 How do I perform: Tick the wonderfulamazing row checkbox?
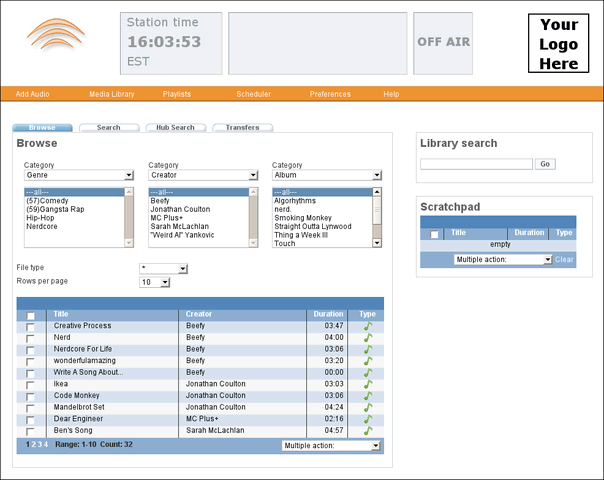30,362
